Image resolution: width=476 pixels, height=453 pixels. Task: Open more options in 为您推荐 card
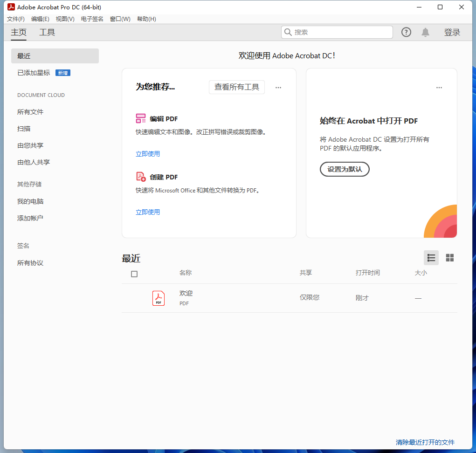coord(278,87)
